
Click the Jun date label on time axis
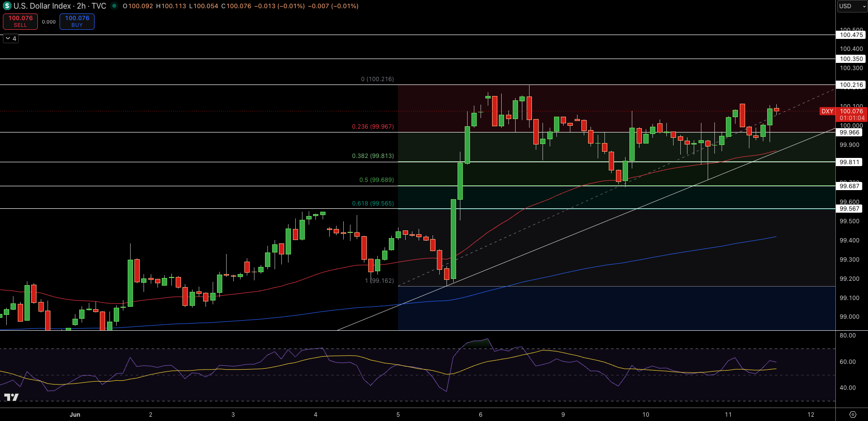coord(75,415)
